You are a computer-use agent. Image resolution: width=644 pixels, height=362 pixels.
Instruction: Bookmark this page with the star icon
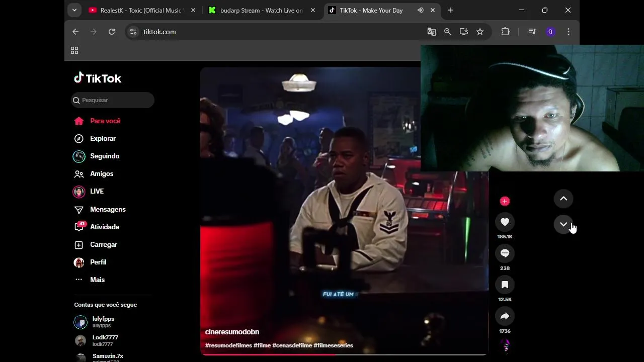[480, 32]
